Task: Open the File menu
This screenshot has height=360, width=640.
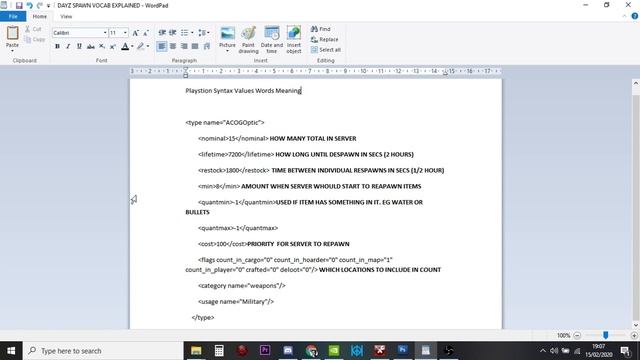Action: click(13, 16)
